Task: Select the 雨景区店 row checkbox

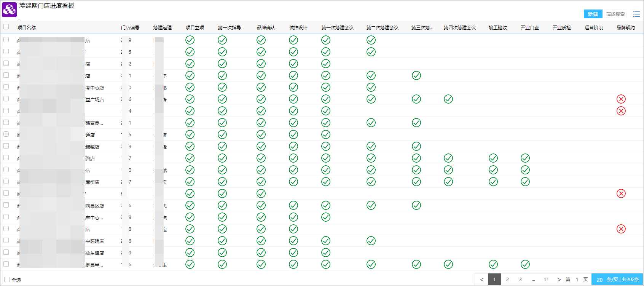Action: coord(6,205)
